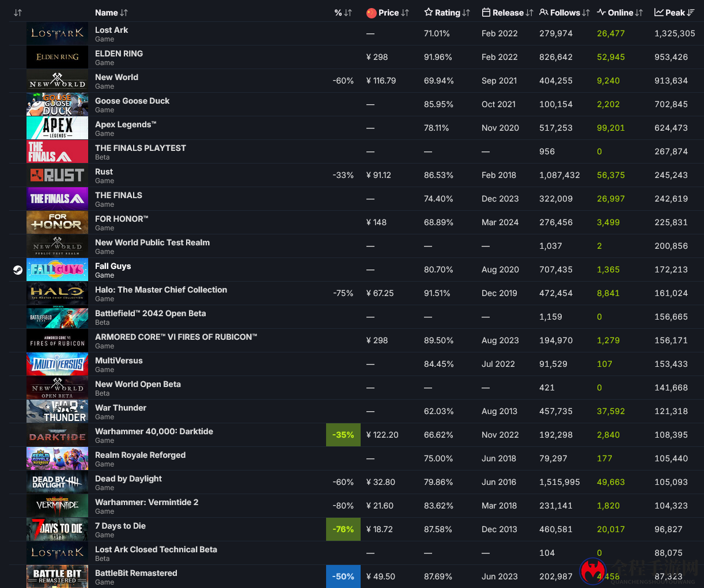Select Dead by Daylight follows 1,515,995
Viewport: 704px width, 588px height.
[559, 482]
